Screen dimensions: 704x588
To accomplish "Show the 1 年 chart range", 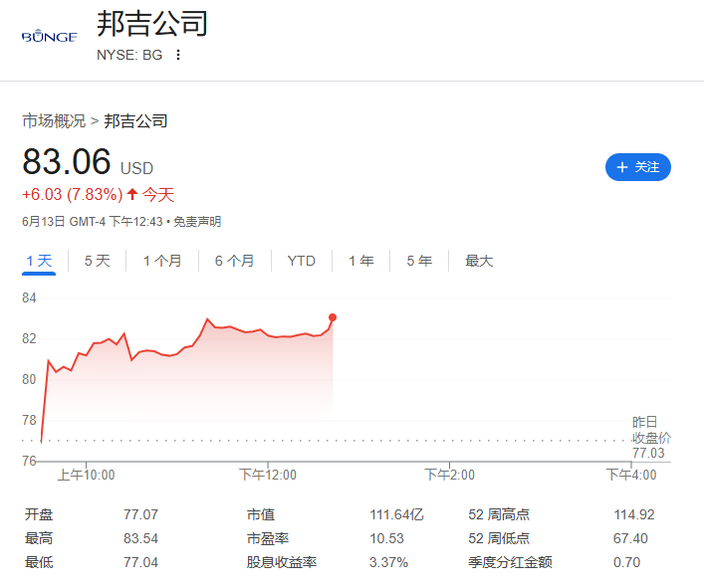I will [361, 261].
